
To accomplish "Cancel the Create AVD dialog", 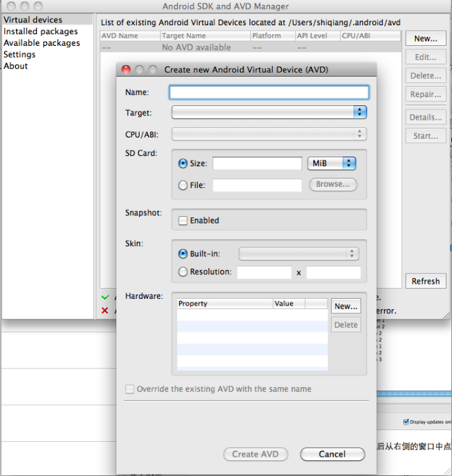I will (332, 454).
